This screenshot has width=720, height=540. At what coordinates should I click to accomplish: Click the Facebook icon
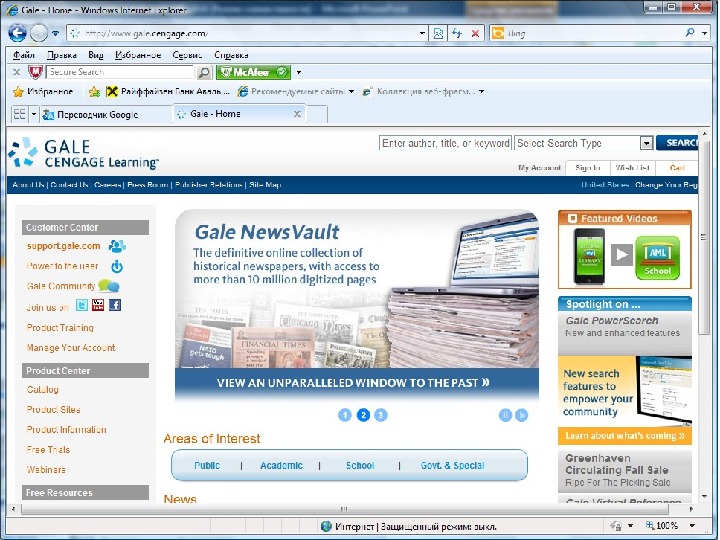pos(115,305)
